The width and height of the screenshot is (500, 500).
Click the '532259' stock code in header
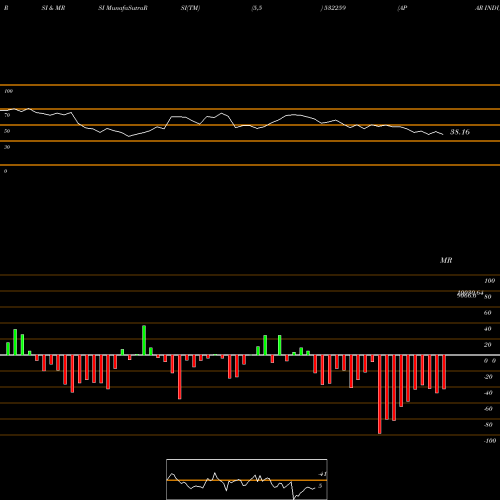click(334, 8)
